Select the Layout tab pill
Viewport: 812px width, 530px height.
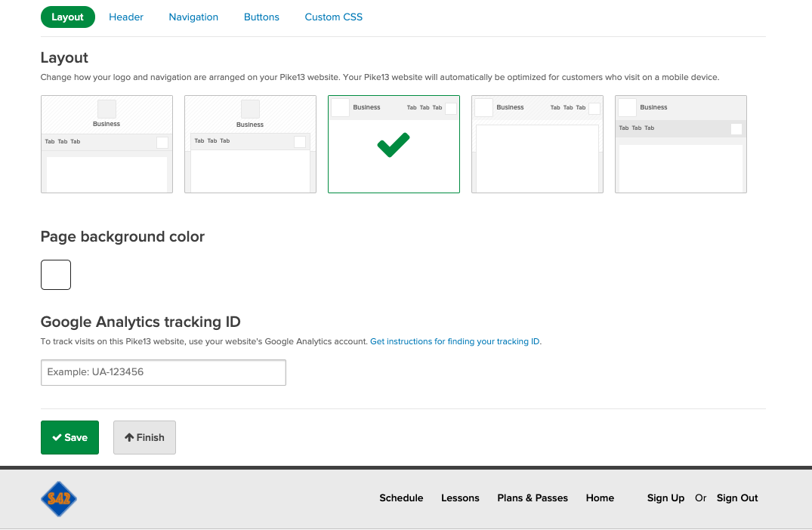tap(68, 17)
